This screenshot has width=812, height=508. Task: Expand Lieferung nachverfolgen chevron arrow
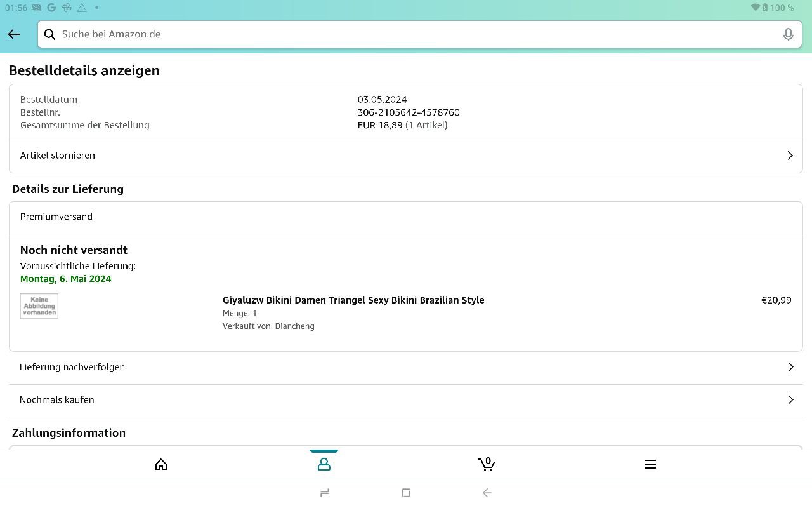click(790, 367)
